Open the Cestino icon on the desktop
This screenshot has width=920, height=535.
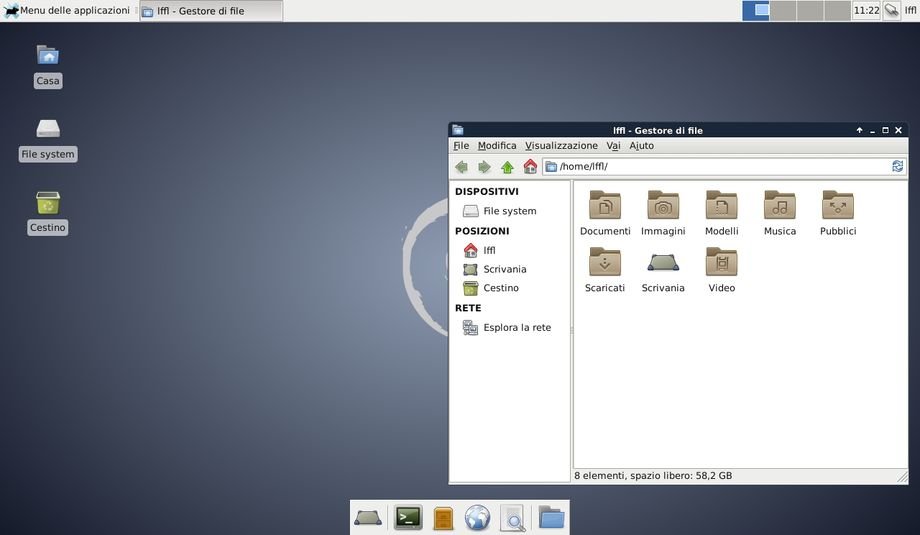click(47, 204)
